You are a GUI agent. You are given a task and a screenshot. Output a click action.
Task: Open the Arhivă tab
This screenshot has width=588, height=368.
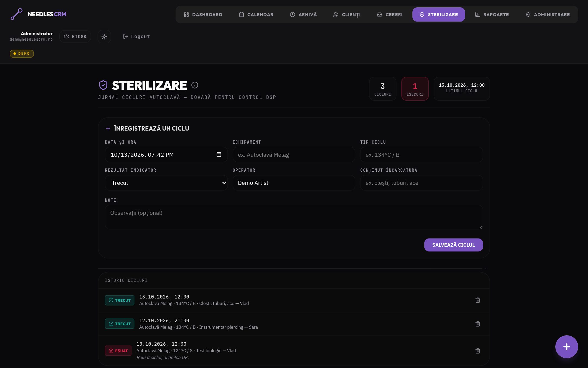303,14
